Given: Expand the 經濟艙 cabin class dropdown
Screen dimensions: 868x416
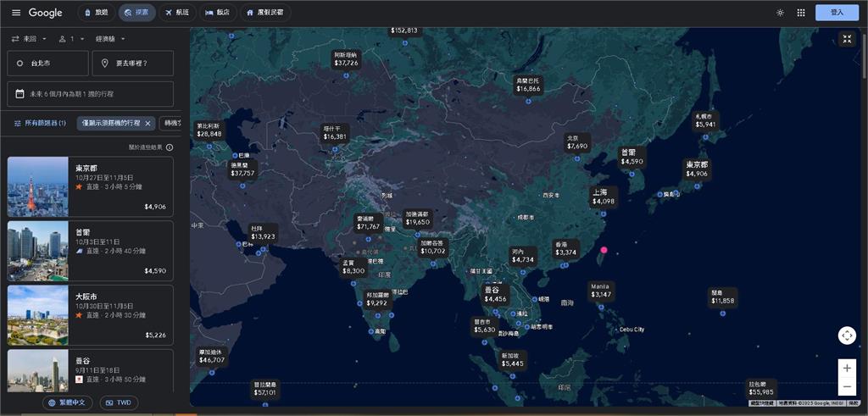Looking at the screenshot, I should 110,39.
